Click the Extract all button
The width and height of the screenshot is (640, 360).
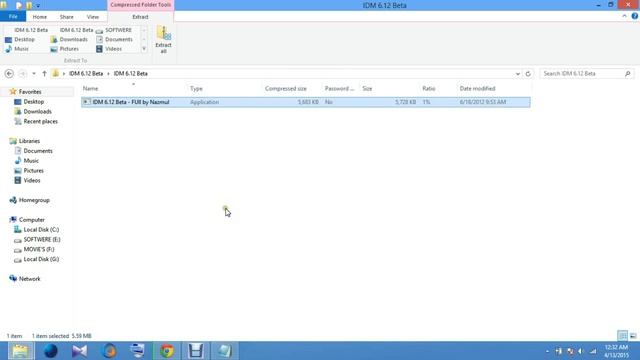click(x=163, y=40)
